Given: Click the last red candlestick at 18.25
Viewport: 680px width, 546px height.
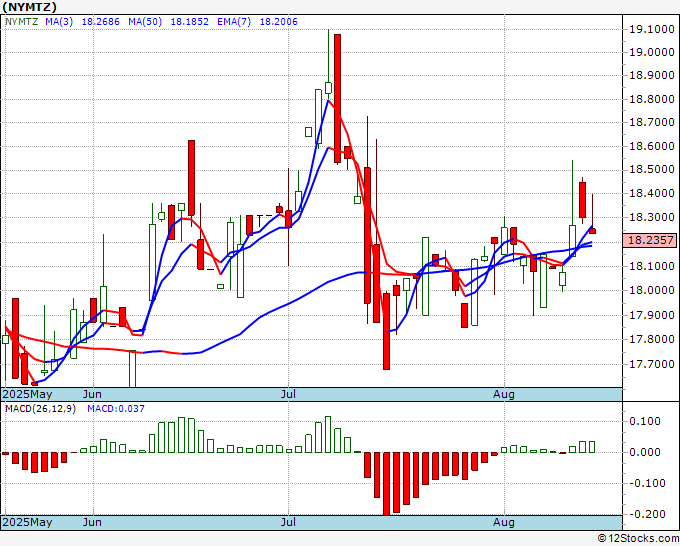Looking at the screenshot, I should 592,231.
